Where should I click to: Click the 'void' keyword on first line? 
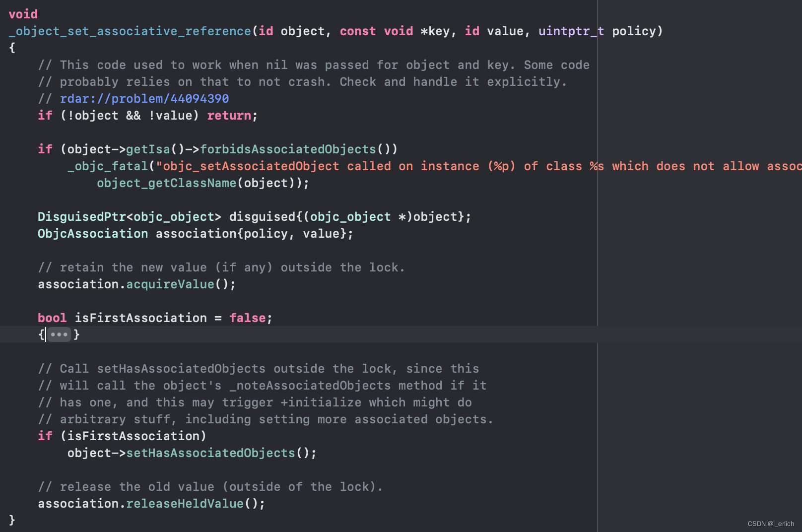tap(23, 14)
